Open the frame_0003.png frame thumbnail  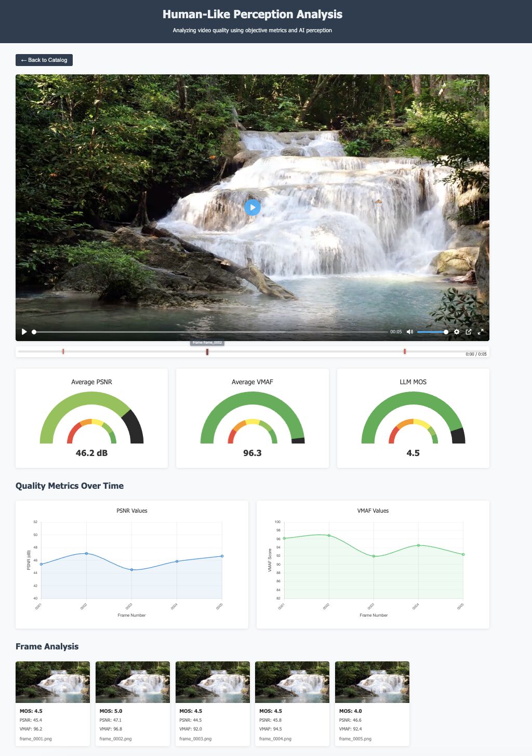point(212,682)
